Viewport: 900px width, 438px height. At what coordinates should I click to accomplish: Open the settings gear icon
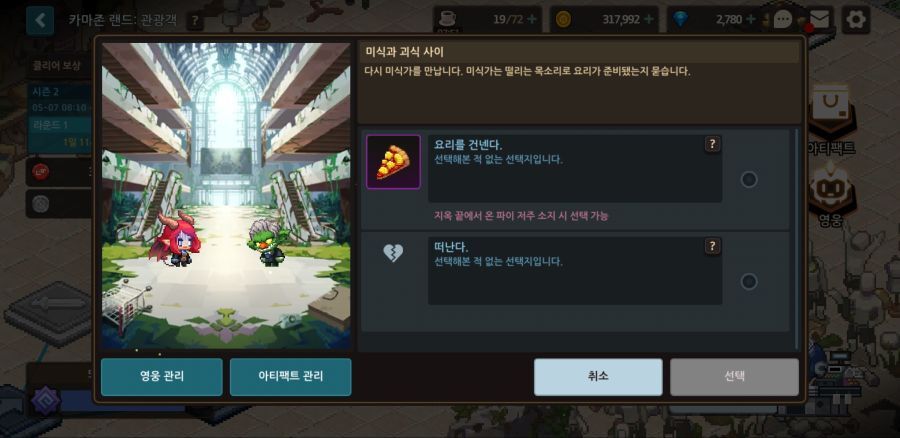coord(856,20)
